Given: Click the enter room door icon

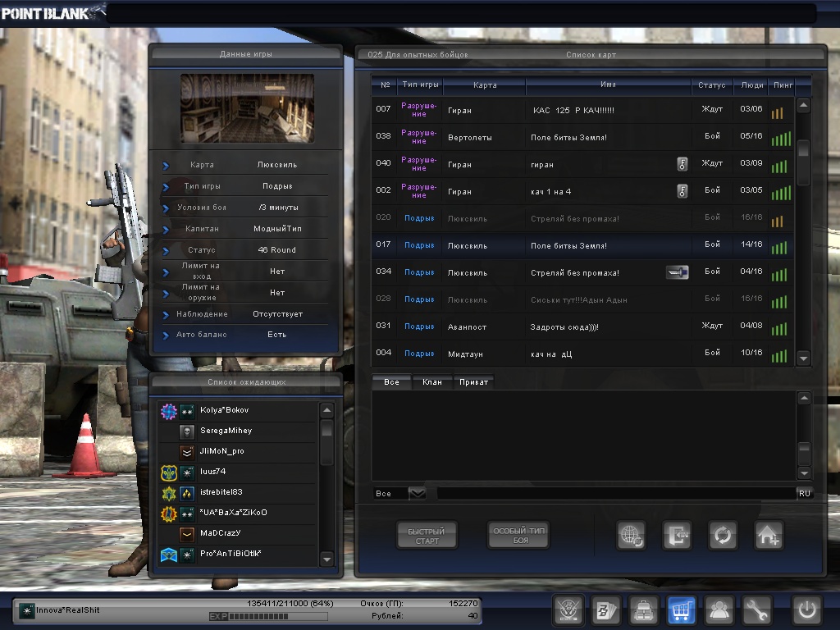Looking at the screenshot, I should coord(677,536).
